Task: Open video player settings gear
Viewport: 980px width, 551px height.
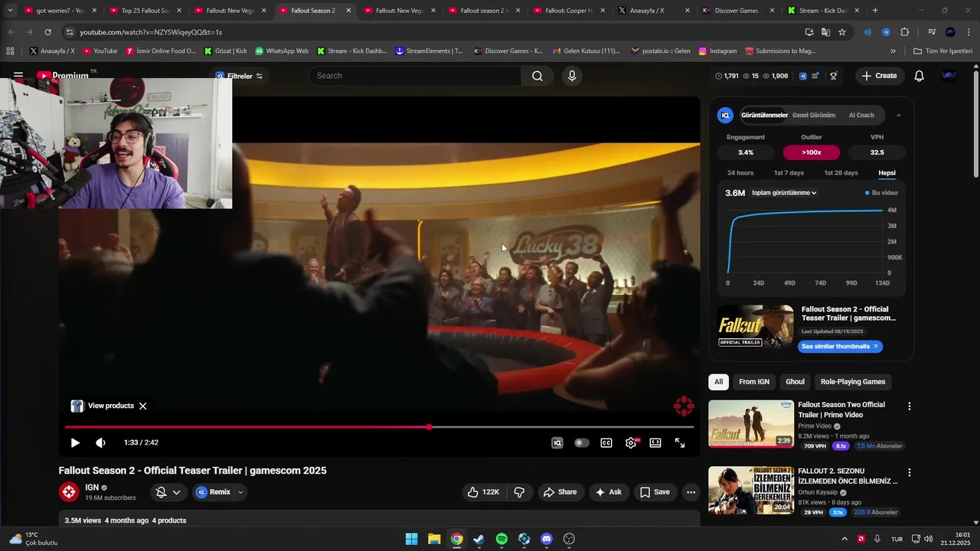Action: [631, 443]
